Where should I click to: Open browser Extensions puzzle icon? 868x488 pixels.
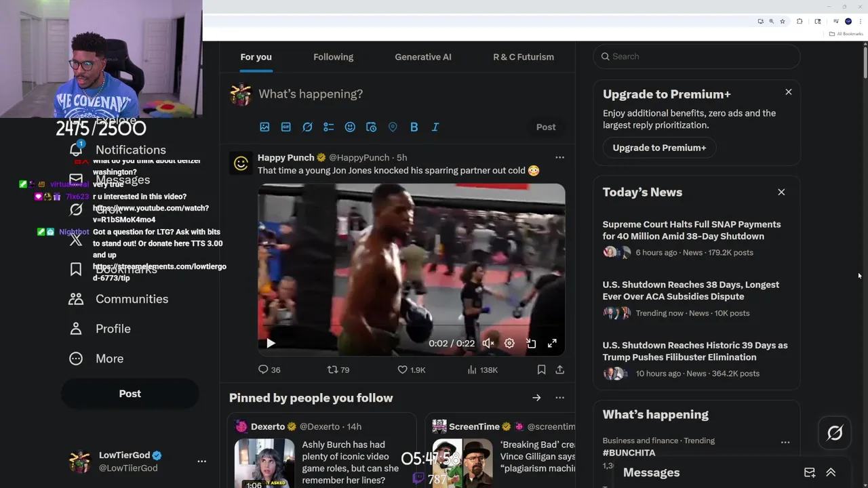(800, 21)
